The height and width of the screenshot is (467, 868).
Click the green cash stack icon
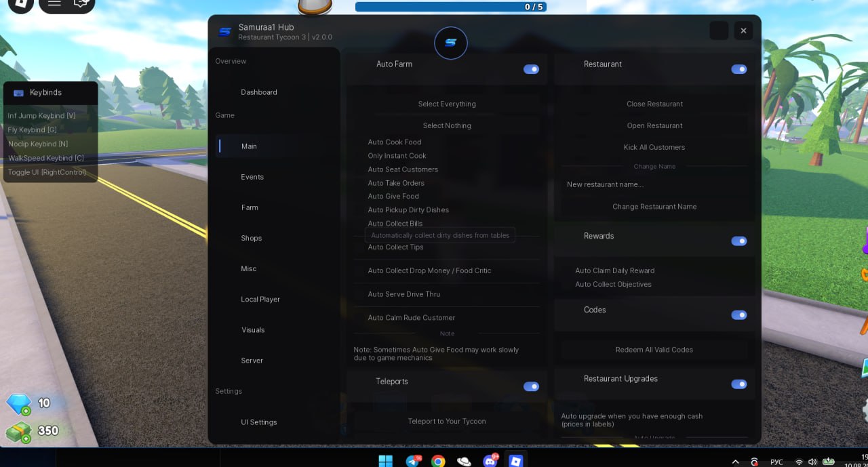pos(18,432)
